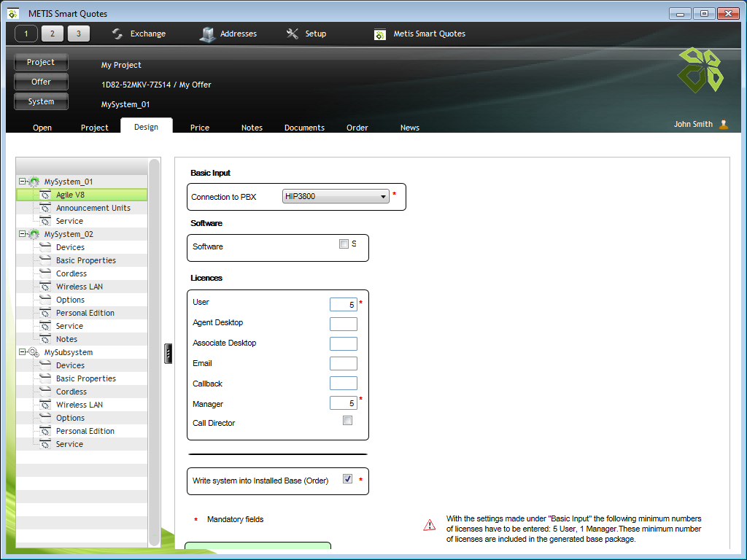747x560 pixels.
Task: Click the John Smith user icon
Action: (724, 124)
